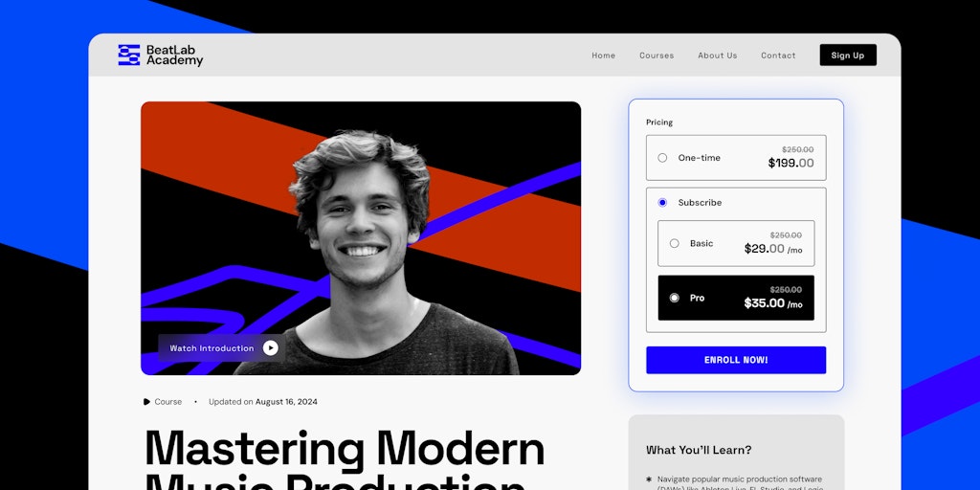
Task: Click the bullet icon in What You'll Learn
Action: tap(650, 479)
